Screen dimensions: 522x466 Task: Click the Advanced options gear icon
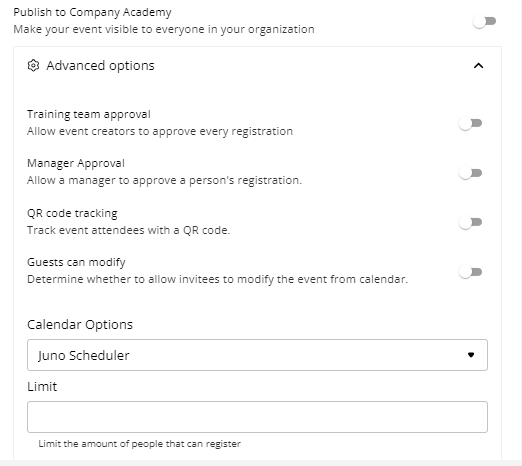click(33, 66)
